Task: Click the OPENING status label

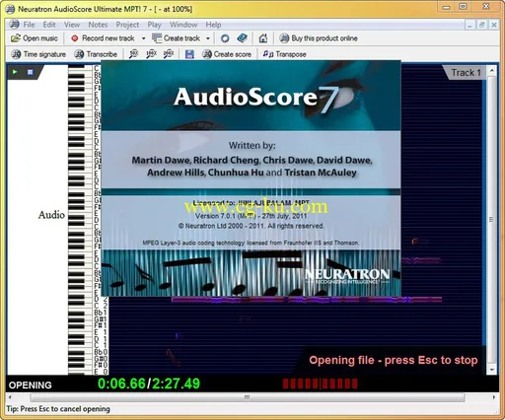Action: pyautogui.click(x=31, y=385)
